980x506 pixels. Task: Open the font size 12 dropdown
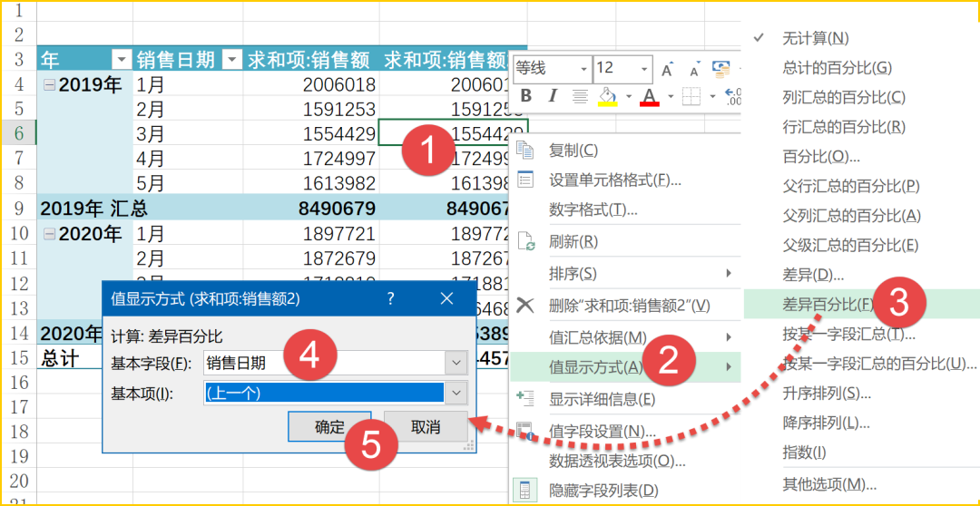click(646, 68)
